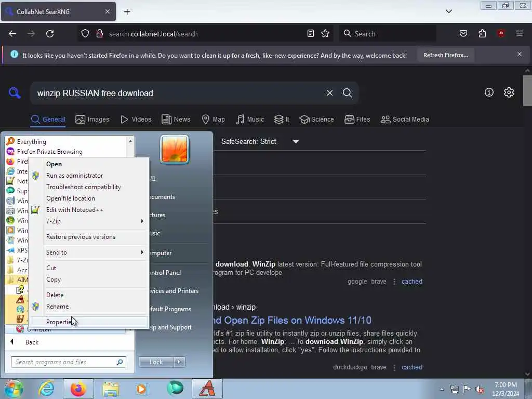Open Internet Explorer from the taskbar
This screenshot has width=532, height=399.
tap(46, 389)
